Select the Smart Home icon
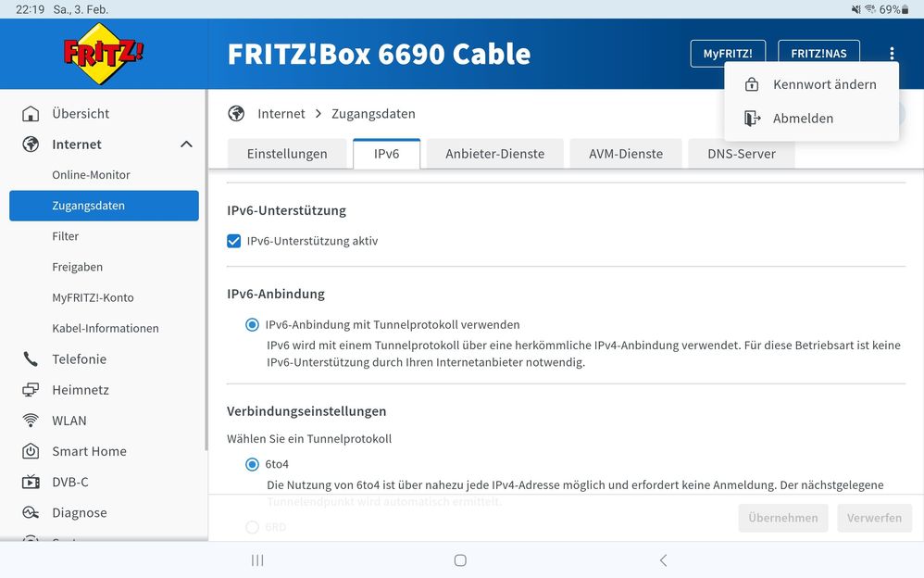Screen dimensions: 924x578 (x=30, y=451)
